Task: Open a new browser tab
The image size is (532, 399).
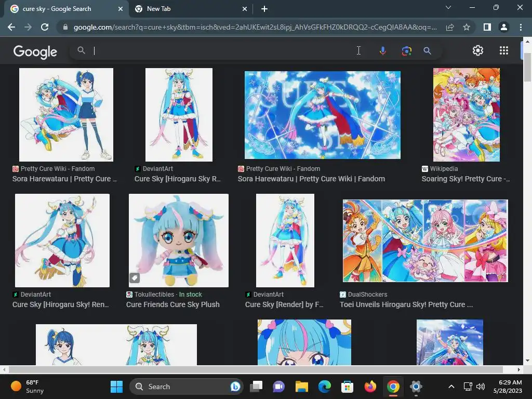Action: (264, 9)
